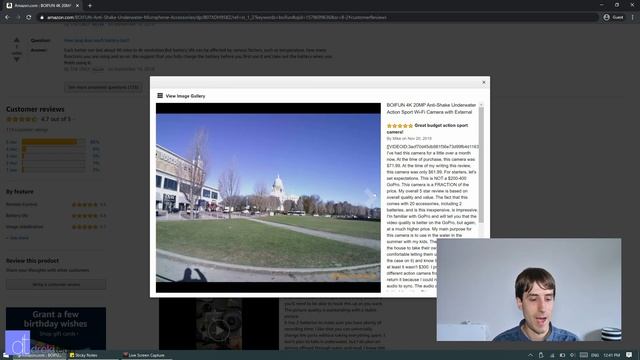Viewport: 640px width, 360px height.
Task: Click the Customer reviews heading
Action: (35, 109)
